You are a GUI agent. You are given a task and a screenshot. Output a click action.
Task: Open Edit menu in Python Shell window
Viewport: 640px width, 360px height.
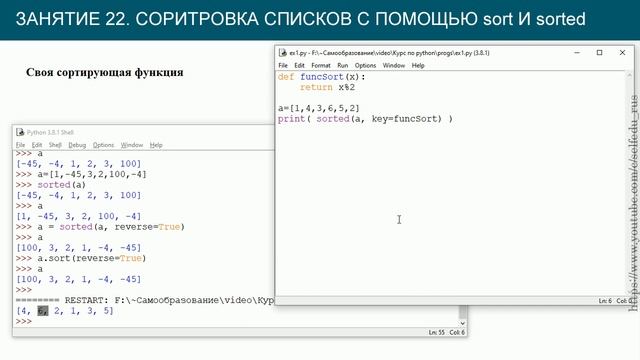tap(37, 145)
